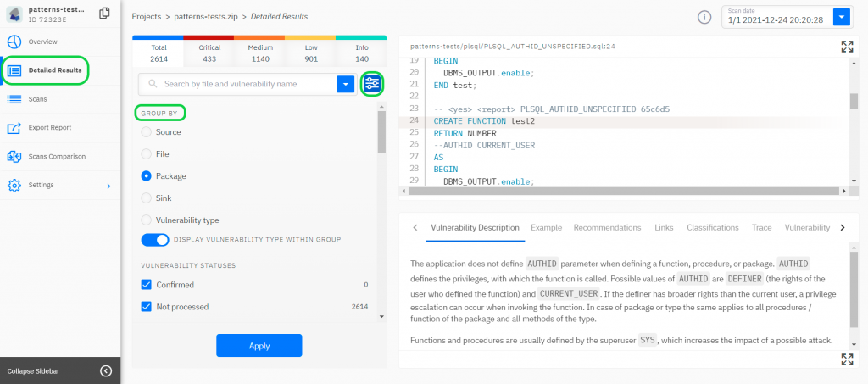The width and height of the screenshot is (868, 384).
Task: Open the search options dropdown arrow
Action: click(346, 84)
